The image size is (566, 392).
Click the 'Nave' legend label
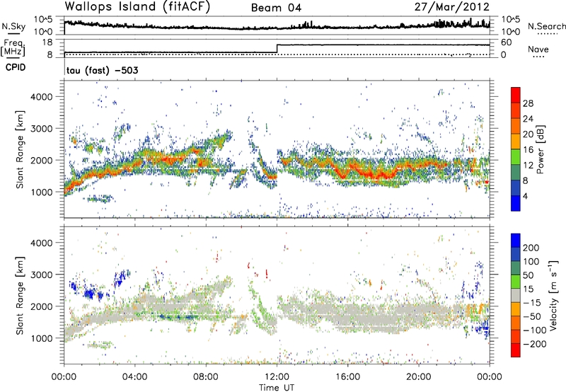tap(538, 50)
